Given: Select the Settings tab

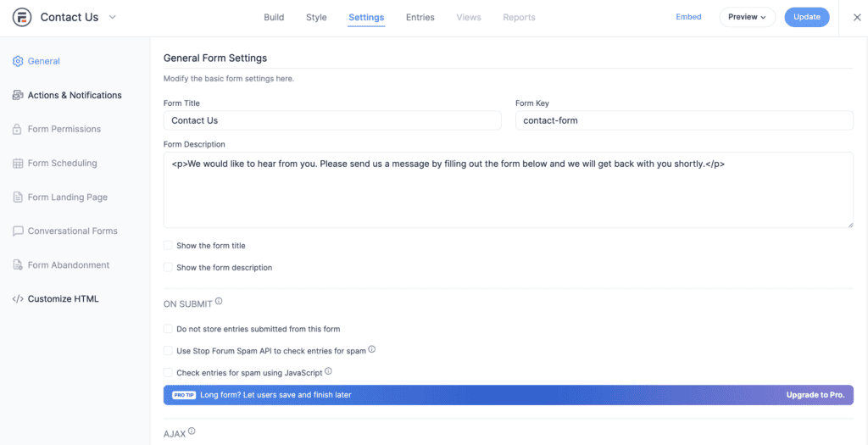Looking at the screenshot, I should pyautogui.click(x=366, y=17).
